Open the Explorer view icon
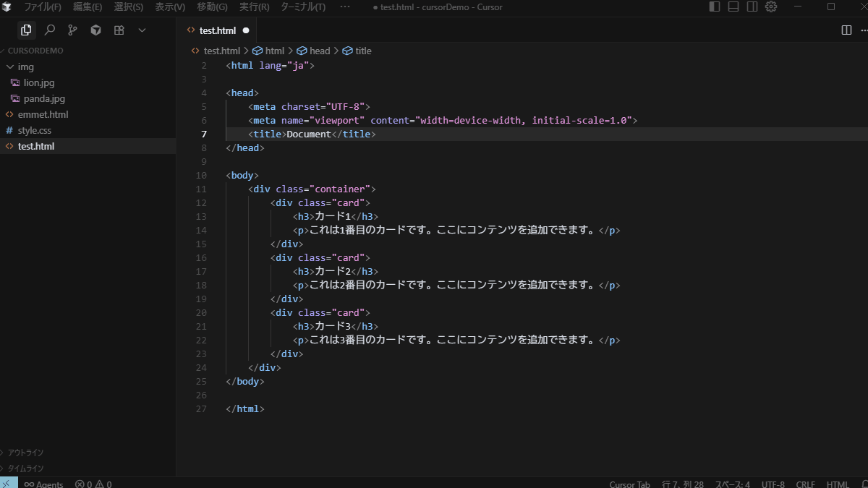This screenshot has width=868, height=488. click(26, 30)
